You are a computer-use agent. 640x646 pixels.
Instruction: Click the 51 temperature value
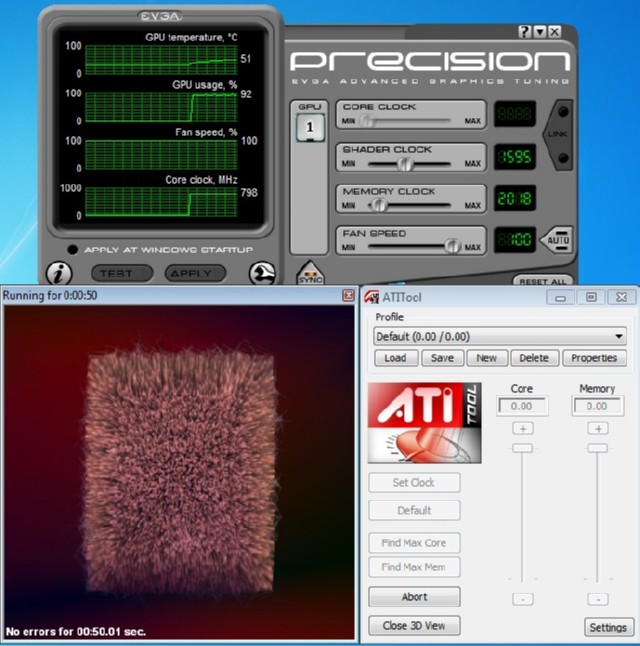click(x=246, y=59)
